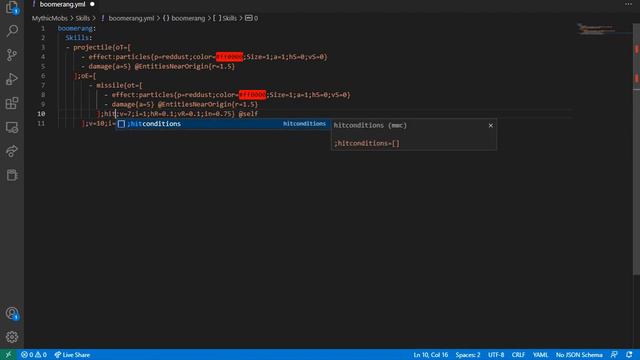This screenshot has height=360, width=640.
Task: Open the clipboard-style activity bar icon
Action: (x=12, y=175)
